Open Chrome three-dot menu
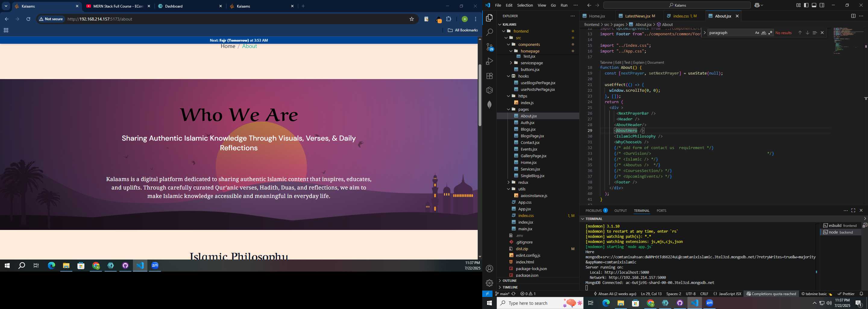 click(476, 19)
